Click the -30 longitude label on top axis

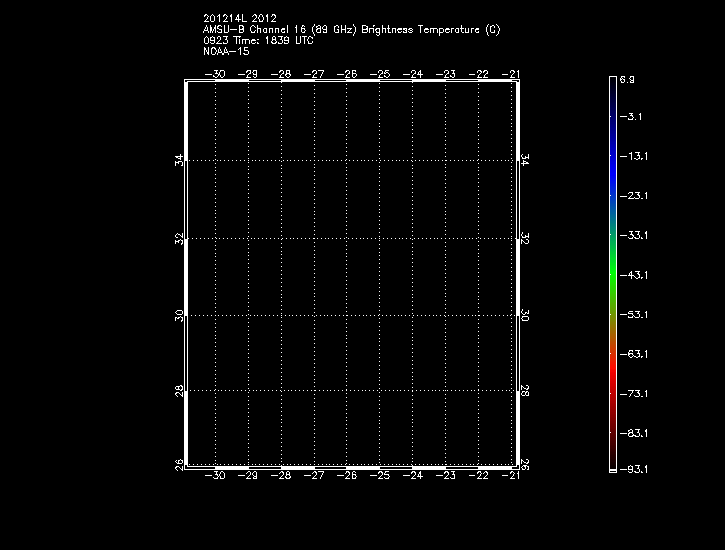coord(215,74)
